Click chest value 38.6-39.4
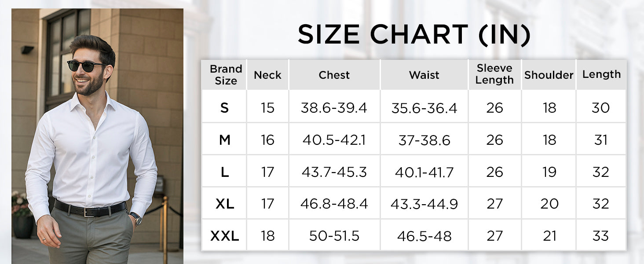This screenshot has width=644, height=264. (334, 107)
